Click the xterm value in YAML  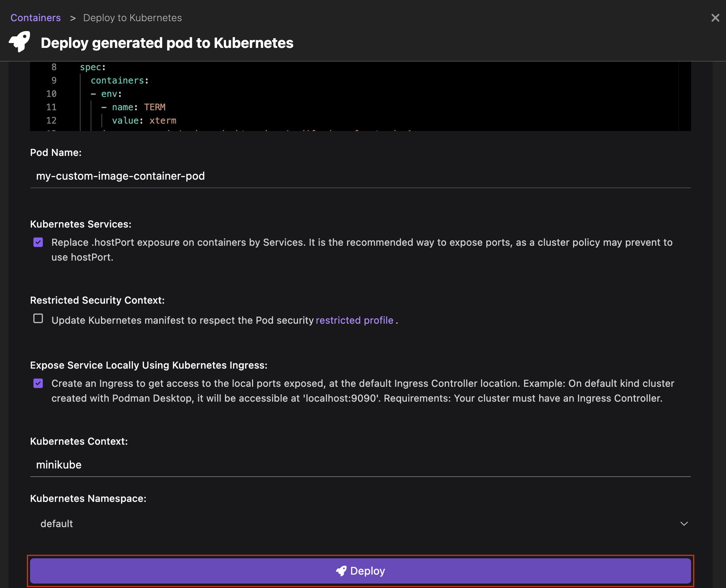coord(163,121)
